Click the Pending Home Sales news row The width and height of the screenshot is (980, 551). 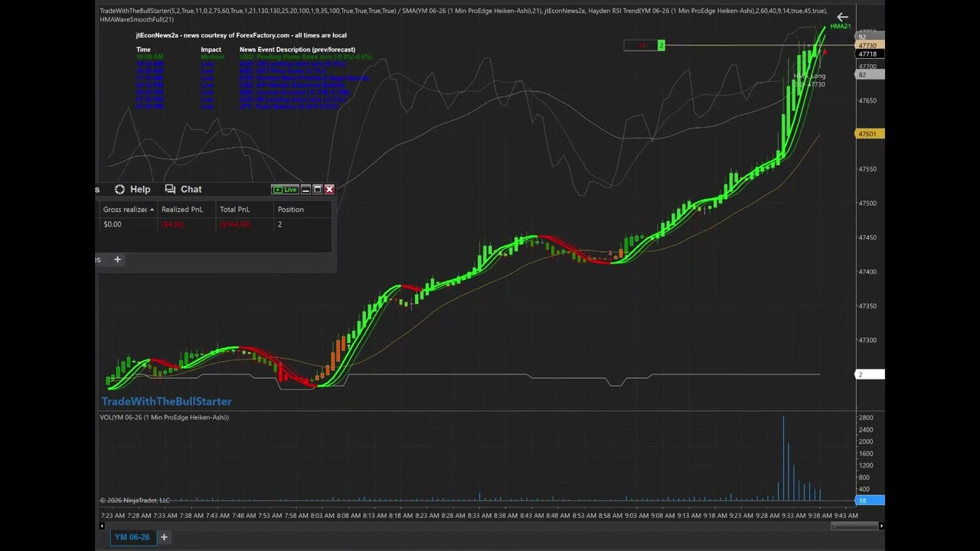click(254, 57)
